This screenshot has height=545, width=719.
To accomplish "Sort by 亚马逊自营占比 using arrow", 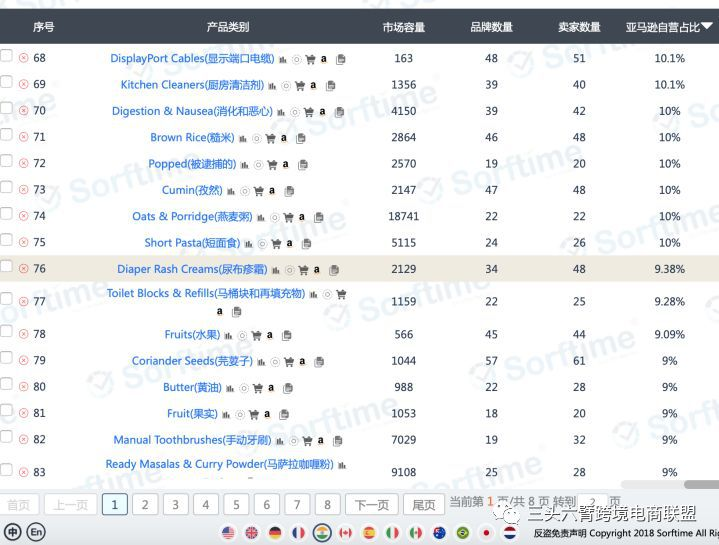I will click(x=707, y=26).
